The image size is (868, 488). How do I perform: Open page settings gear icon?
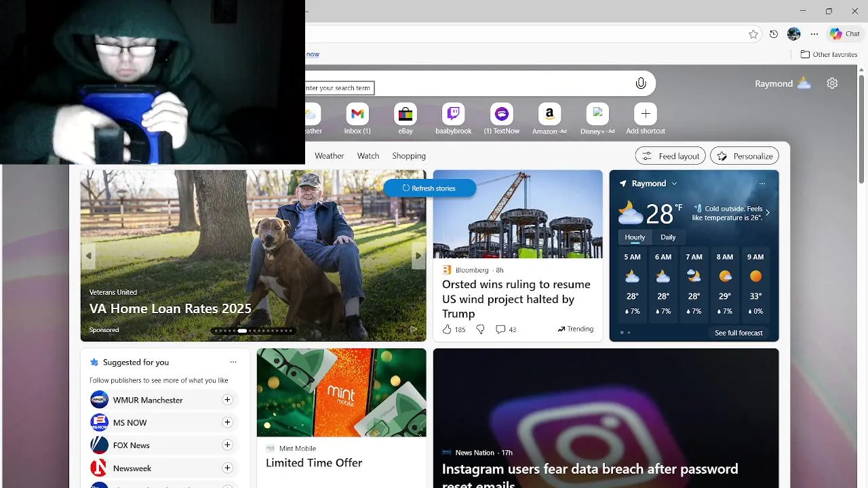[x=832, y=83]
